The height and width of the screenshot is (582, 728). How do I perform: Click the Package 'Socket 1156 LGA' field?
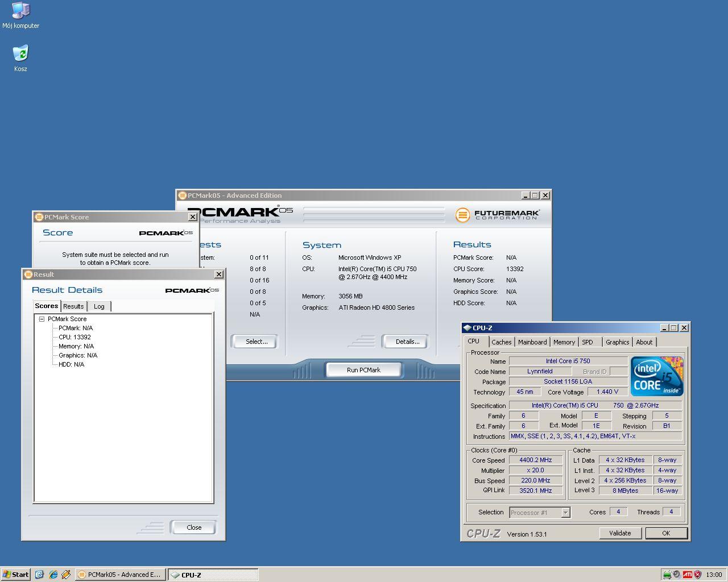(568, 382)
